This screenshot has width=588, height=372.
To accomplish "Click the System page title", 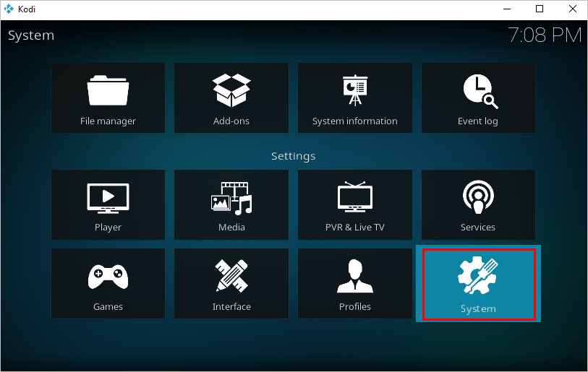I will (x=31, y=35).
